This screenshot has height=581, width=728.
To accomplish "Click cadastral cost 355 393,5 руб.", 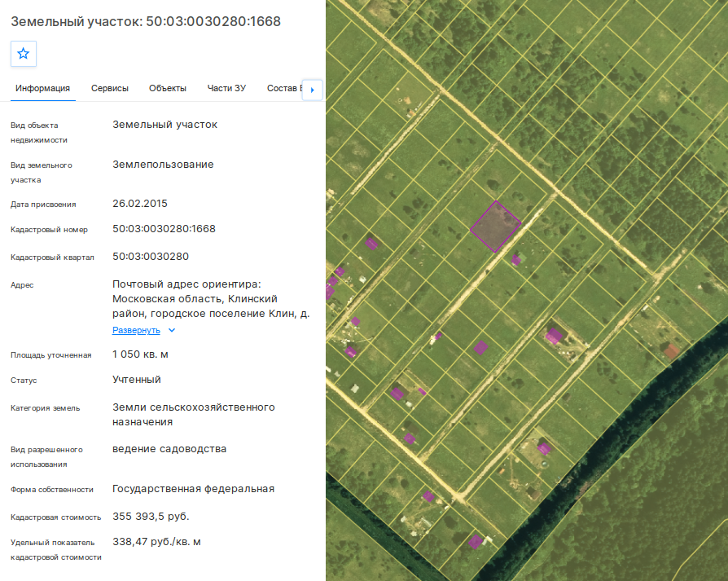I will coord(151,517).
